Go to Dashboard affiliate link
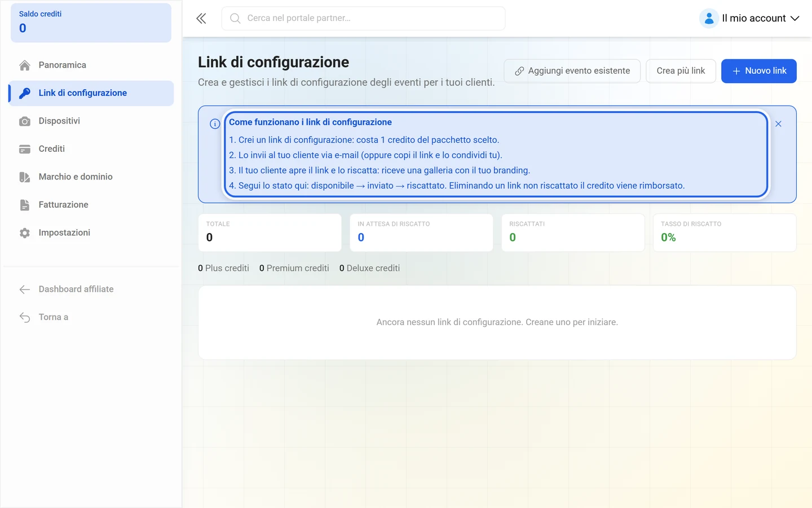812x508 pixels. tap(91, 290)
